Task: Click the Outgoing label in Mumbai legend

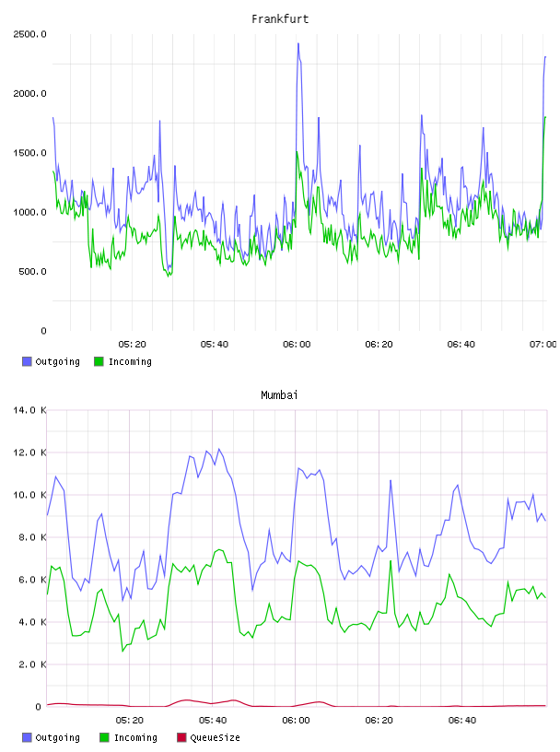Action: pyautogui.click(x=57, y=738)
